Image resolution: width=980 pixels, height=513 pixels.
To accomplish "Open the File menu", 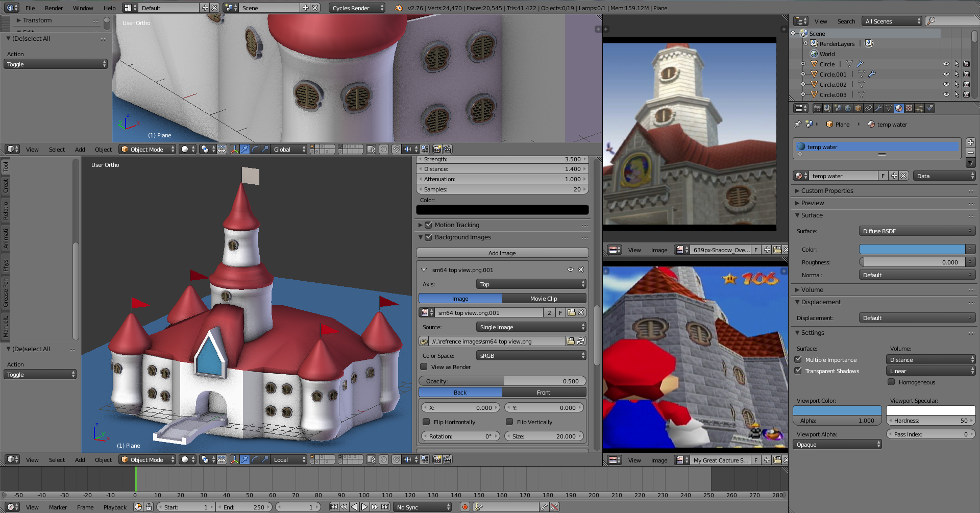I will (x=30, y=8).
